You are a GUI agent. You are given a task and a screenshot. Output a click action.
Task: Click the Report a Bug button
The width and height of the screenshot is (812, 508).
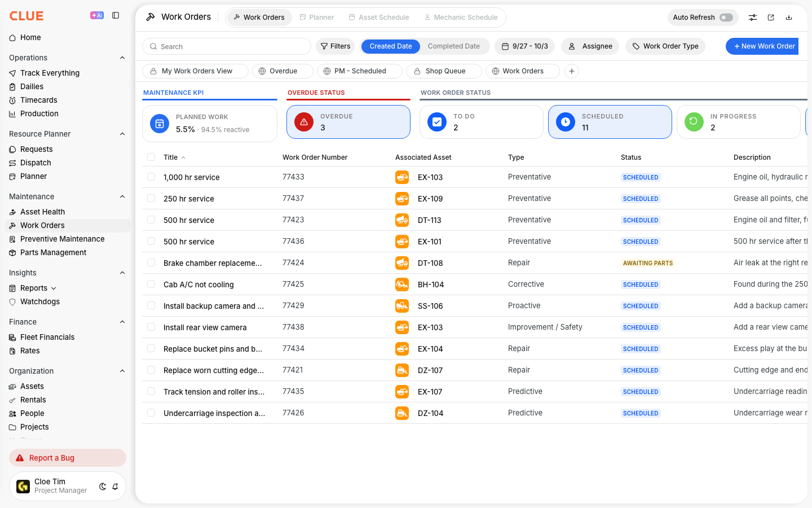pyautogui.click(x=68, y=458)
